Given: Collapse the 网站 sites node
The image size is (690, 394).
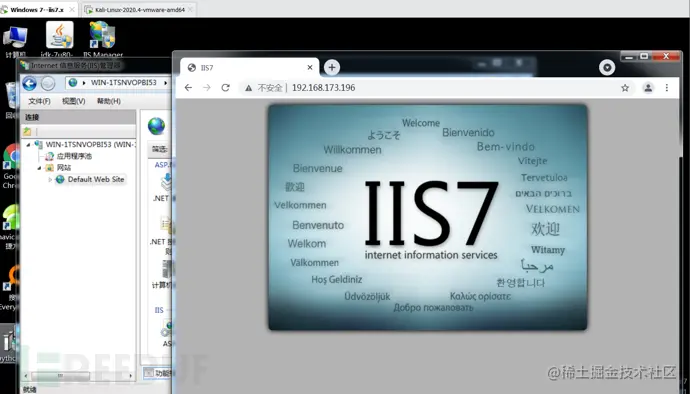Looking at the screenshot, I should pos(39,168).
